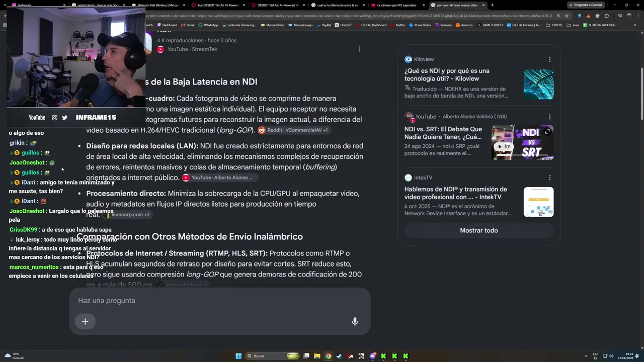The height and width of the screenshot is (362, 644).
Task: Switch to 'cual es la diferencia' tab
Action: point(339,5)
